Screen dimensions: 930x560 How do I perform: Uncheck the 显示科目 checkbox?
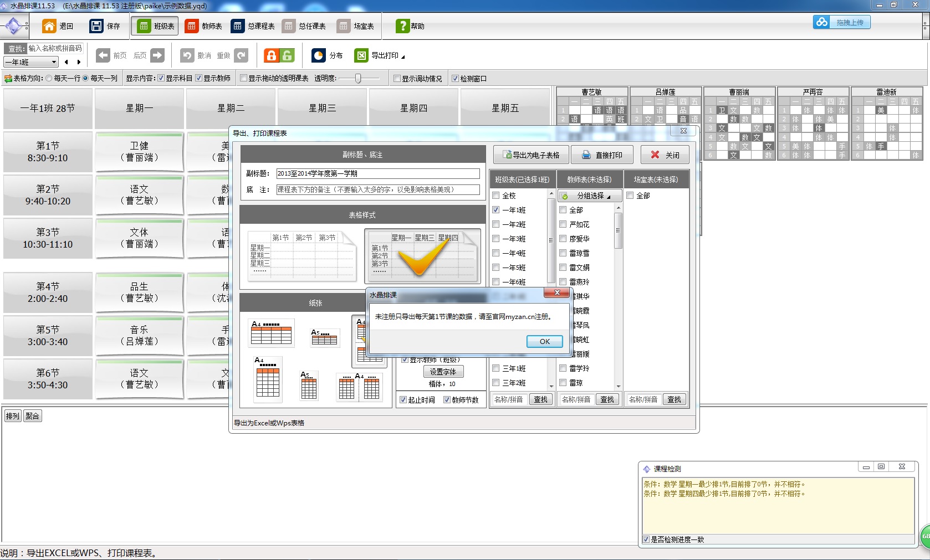(x=161, y=79)
